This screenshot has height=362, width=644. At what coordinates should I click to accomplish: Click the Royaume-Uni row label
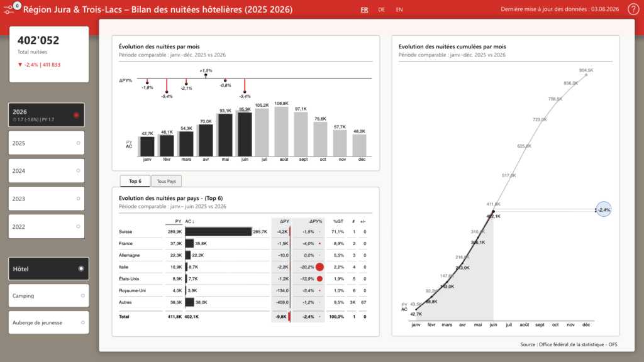[x=132, y=290]
